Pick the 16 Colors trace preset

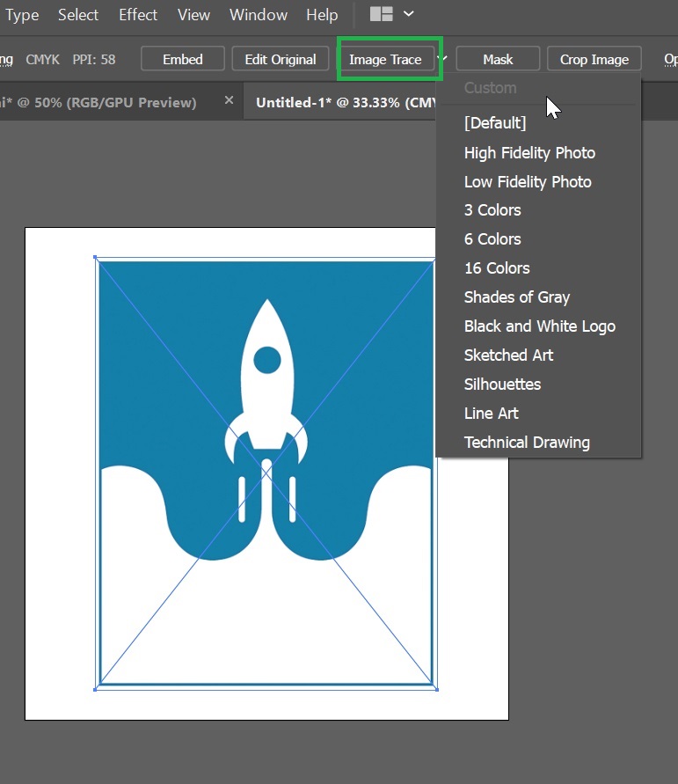497,268
